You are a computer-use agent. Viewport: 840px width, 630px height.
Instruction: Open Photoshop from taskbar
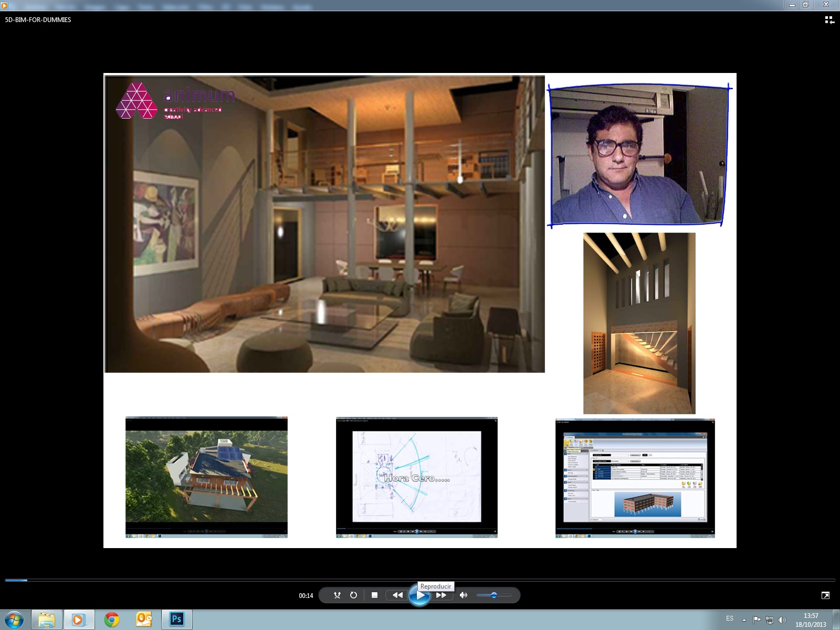tap(176, 619)
